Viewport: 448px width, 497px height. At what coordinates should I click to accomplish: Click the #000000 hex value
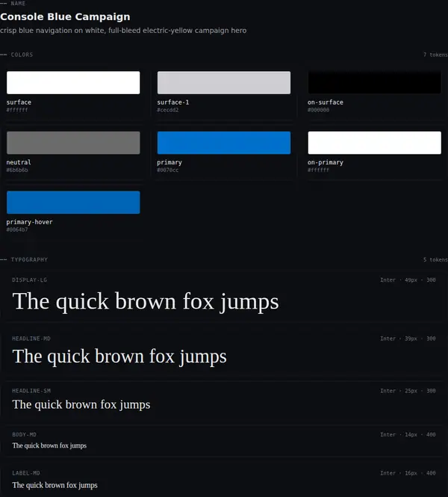pyautogui.click(x=319, y=110)
